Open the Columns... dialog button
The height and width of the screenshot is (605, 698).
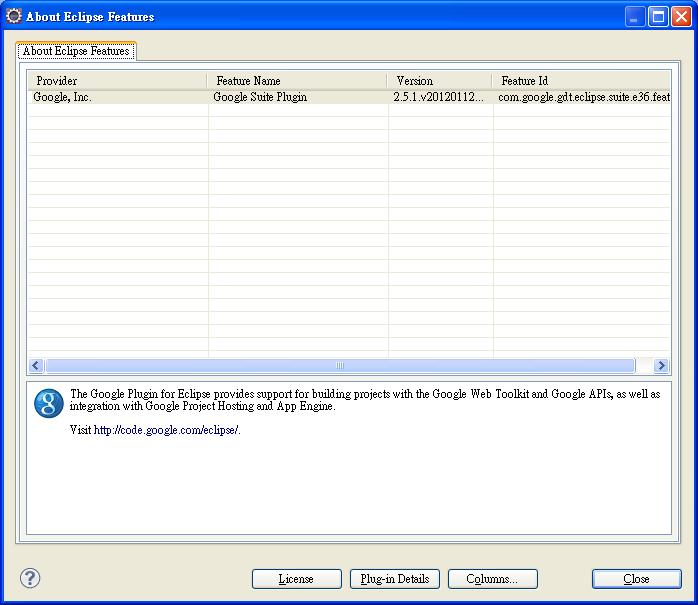click(493, 579)
